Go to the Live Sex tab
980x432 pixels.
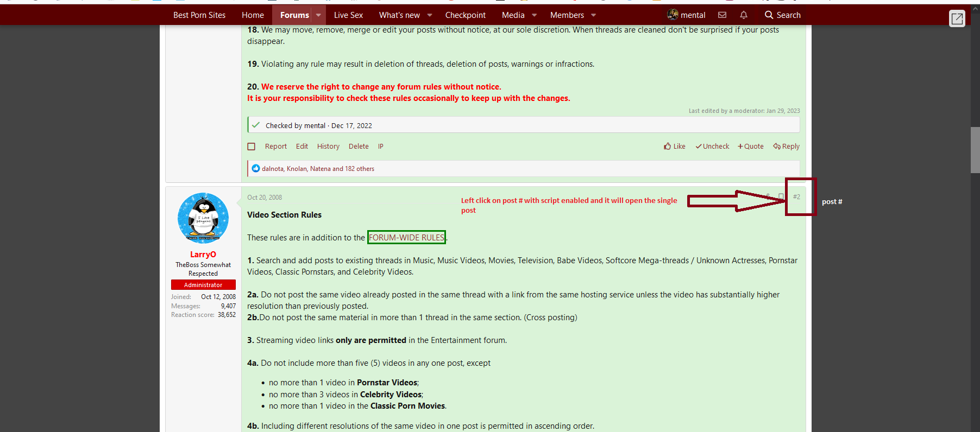pos(348,15)
